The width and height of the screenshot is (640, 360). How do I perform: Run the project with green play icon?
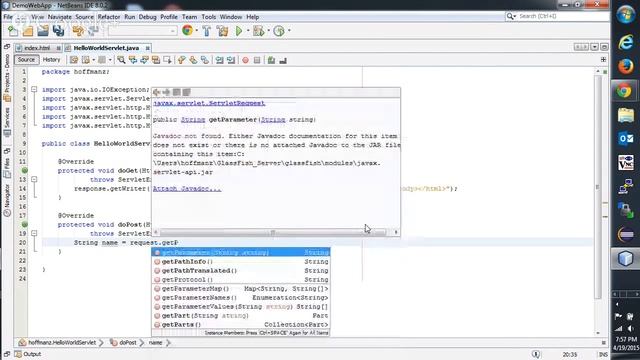pyautogui.click(x=239, y=31)
